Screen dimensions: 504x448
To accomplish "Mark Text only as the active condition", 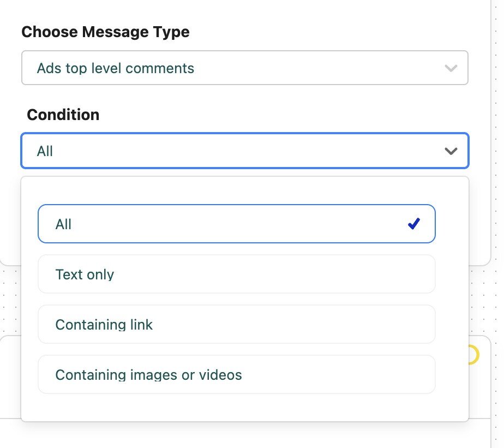I will pyautogui.click(x=236, y=274).
